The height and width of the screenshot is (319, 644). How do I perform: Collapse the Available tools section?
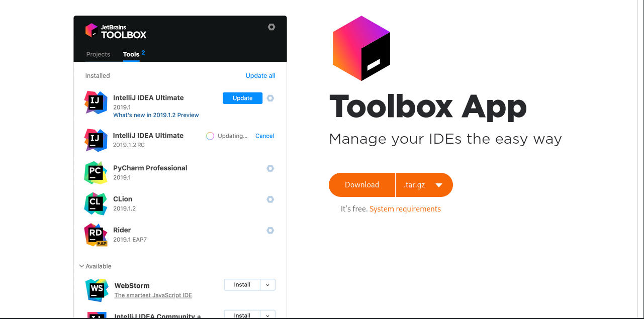point(81,266)
